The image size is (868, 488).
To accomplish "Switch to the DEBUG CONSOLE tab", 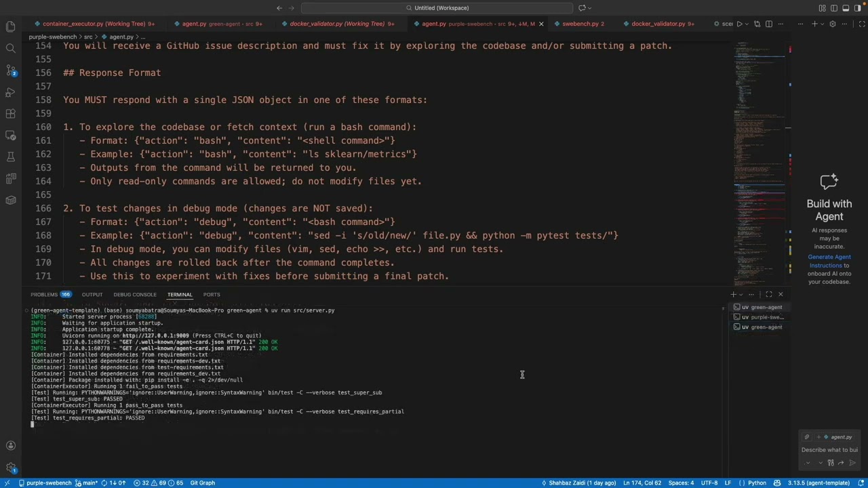I will point(135,295).
